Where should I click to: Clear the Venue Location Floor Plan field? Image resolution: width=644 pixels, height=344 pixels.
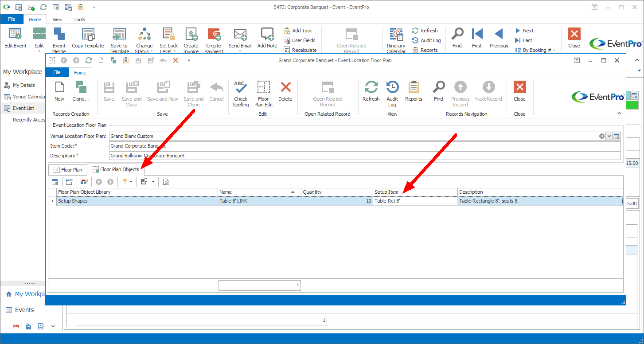pyautogui.click(x=602, y=136)
